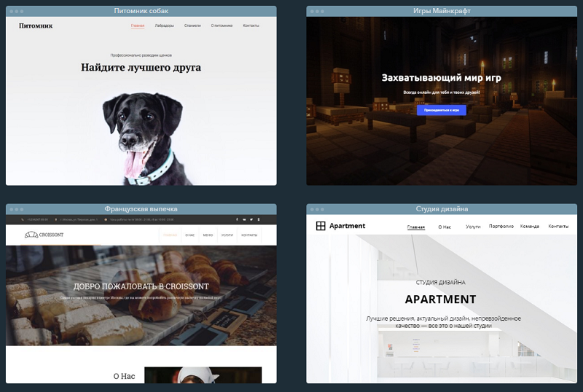This screenshot has height=392, width=583.
Task: Select 'ГЛАВНАЯ' in Croissont navigation
Action: tap(170, 235)
